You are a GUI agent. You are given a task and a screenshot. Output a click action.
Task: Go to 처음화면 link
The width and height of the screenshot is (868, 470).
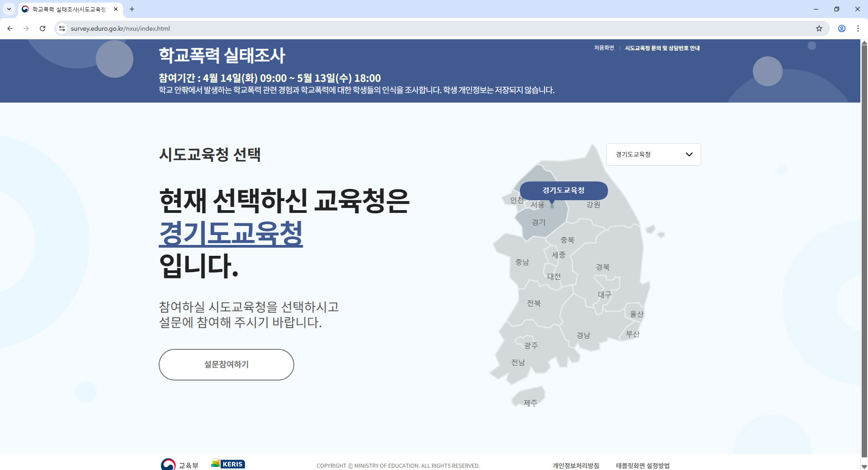click(604, 48)
